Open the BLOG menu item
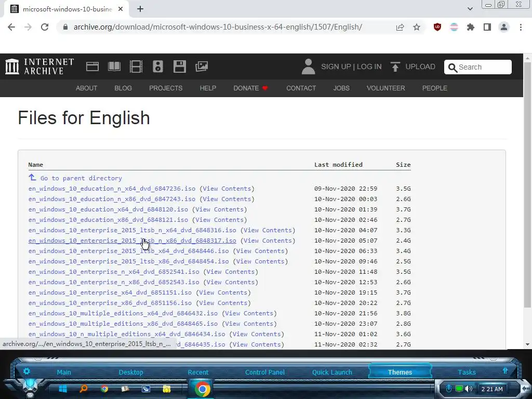 pos(123,88)
